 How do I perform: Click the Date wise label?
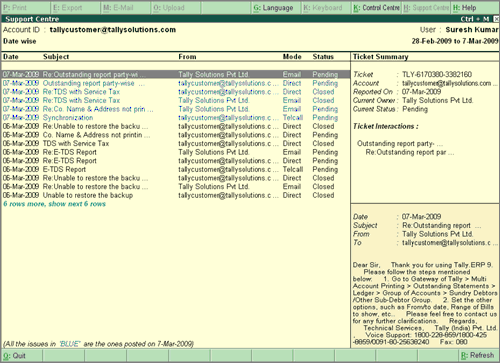click(x=20, y=41)
